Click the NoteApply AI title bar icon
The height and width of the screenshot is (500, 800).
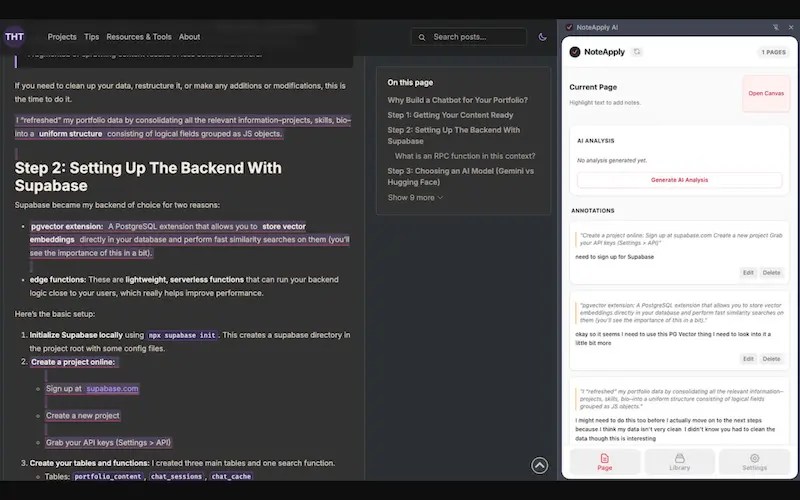(x=569, y=28)
